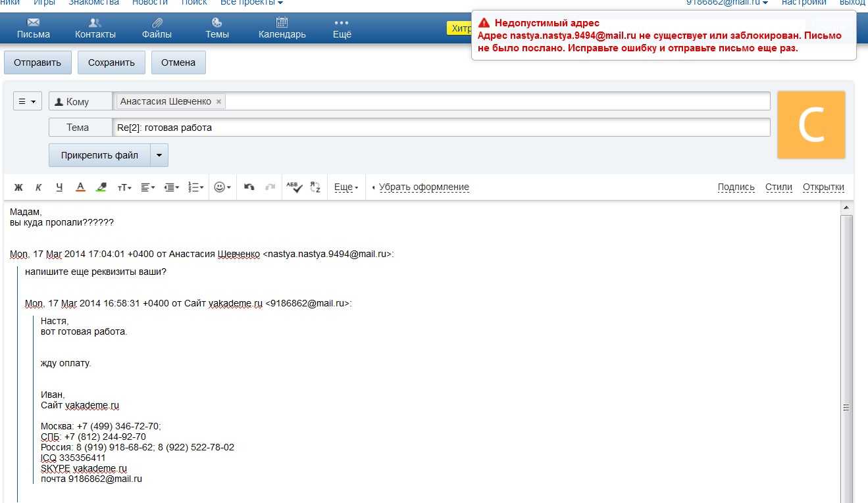868x503 pixels.
Task: Click the quoted line 'жду оплату.'
Action: tap(66, 363)
